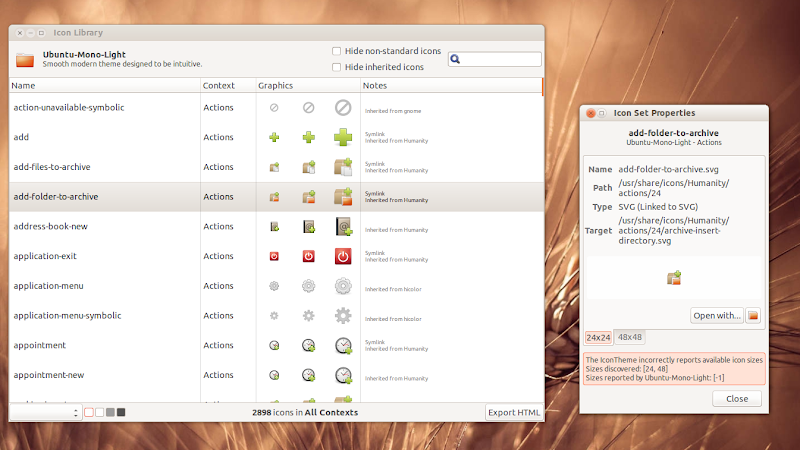Image resolution: width=800 pixels, height=450 pixels.
Task: Click the small green add plus icon
Action: click(274, 137)
